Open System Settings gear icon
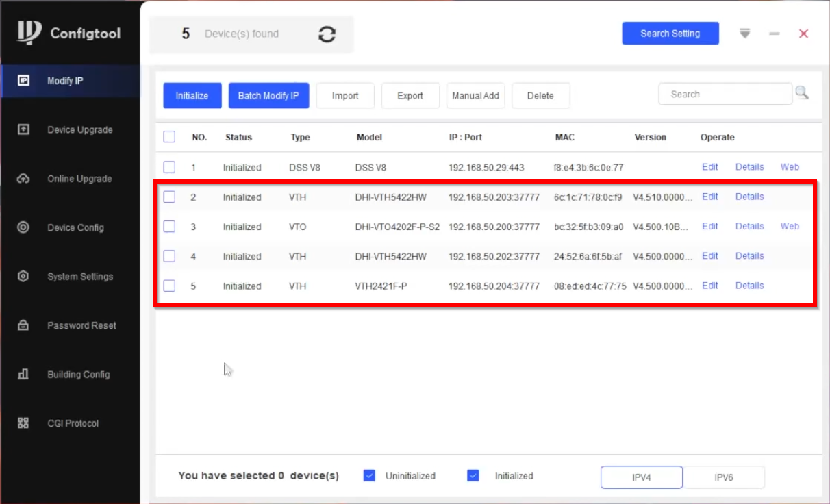Viewport: 830px width, 504px height. coord(23,277)
